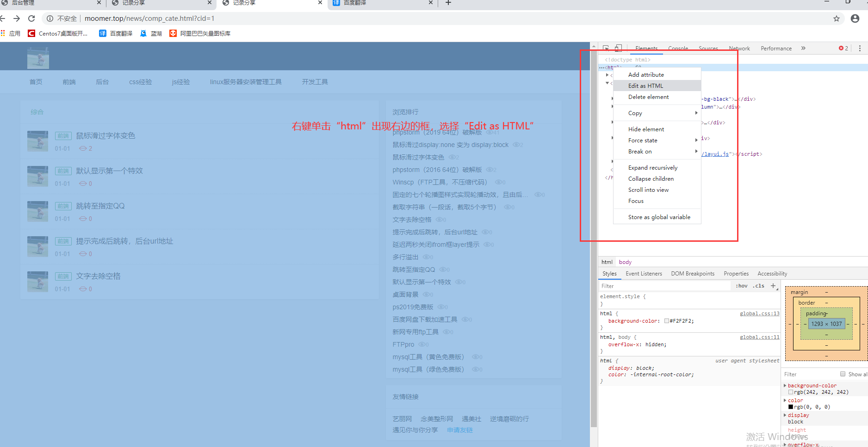Screen dimensions: 868x447
Task: Toggle the :hov element state button
Action: pyautogui.click(x=742, y=286)
